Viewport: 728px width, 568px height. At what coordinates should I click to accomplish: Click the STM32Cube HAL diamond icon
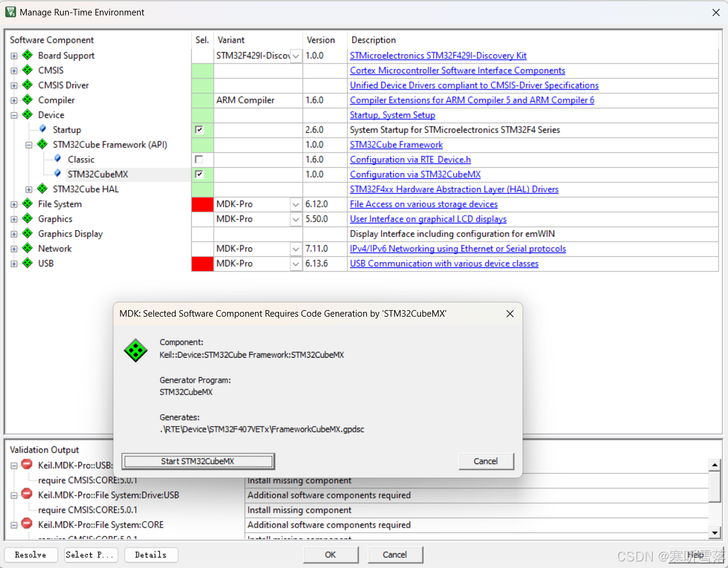pyautogui.click(x=42, y=189)
